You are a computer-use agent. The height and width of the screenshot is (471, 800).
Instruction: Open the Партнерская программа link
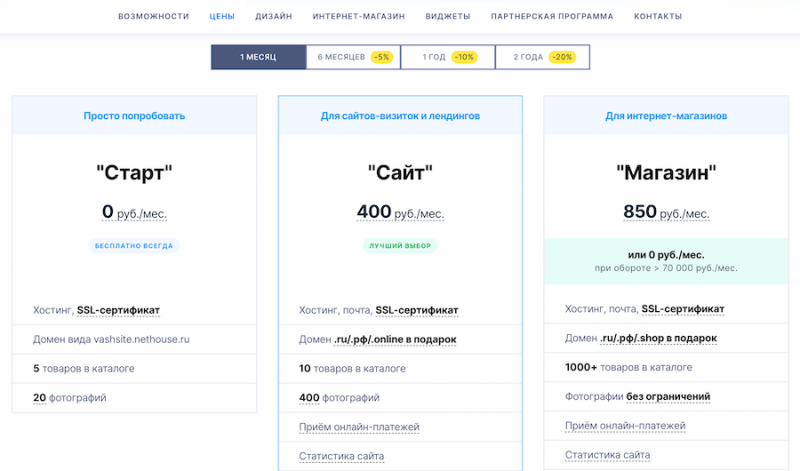coord(552,17)
